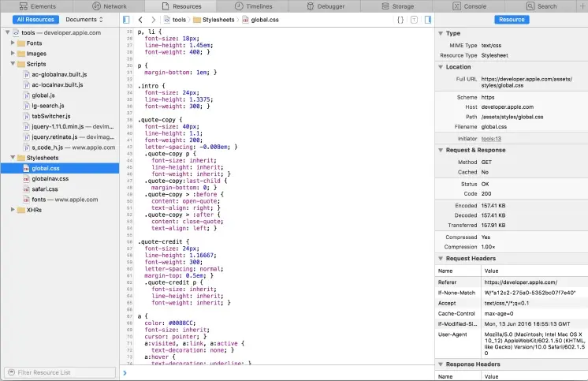Screen dimensions: 588x381
Task: Follow the tools:13 initiator link
Action: click(x=491, y=139)
